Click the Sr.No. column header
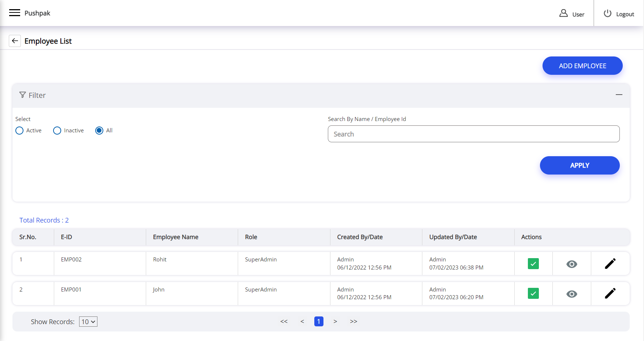This screenshot has height=341, width=644. coord(28,237)
